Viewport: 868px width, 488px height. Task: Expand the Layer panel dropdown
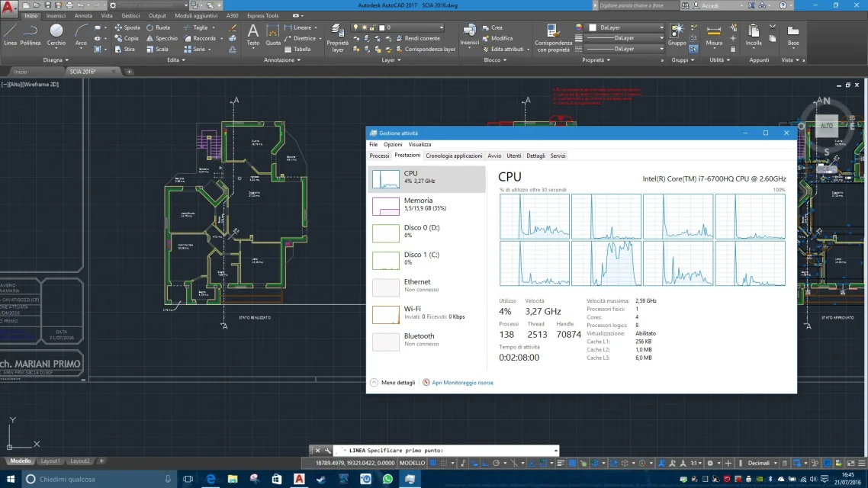(391, 59)
